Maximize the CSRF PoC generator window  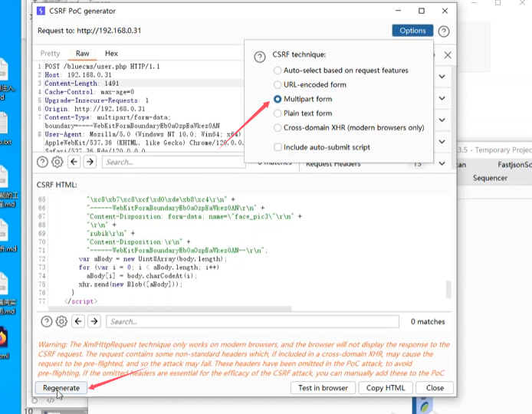pos(422,11)
